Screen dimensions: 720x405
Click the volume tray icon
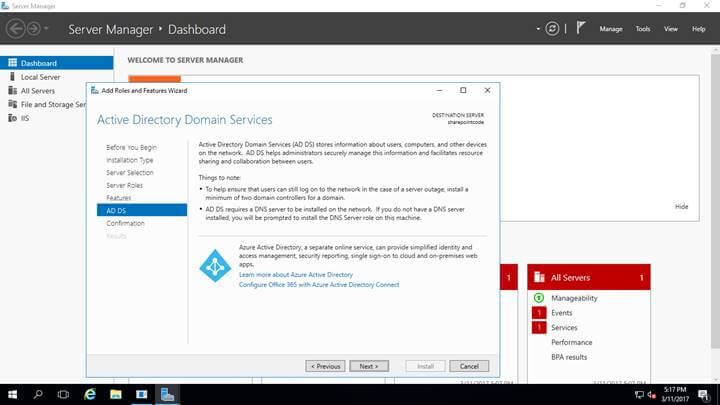(651, 394)
